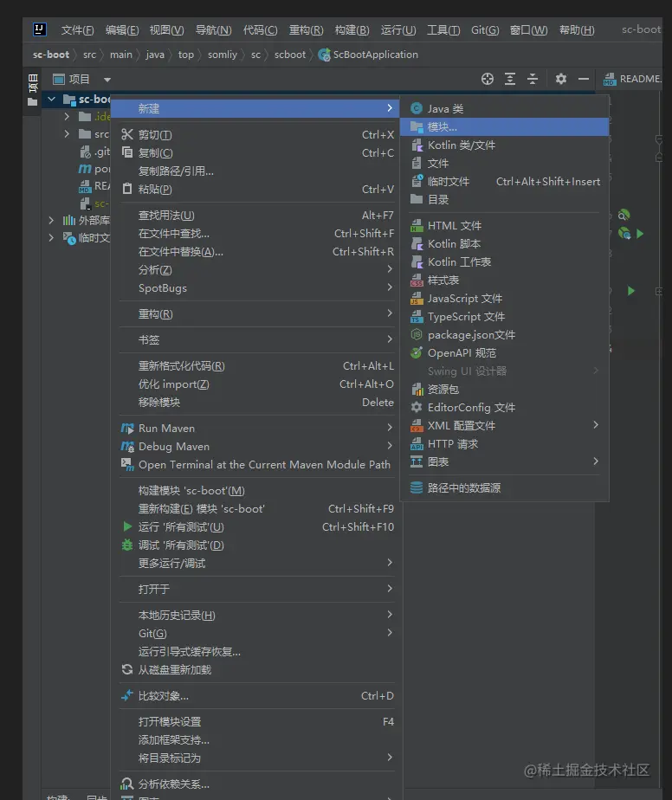This screenshot has width=672, height=800.
Task: Select 临时文件 in the new submenu
Action: tap(504, 181)
